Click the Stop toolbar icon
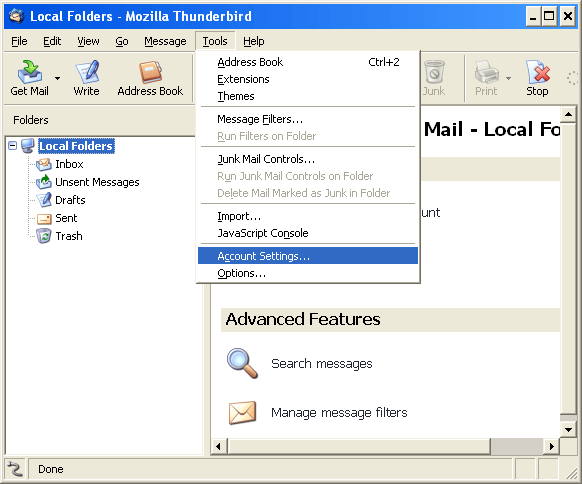The image size is (582, 484). click(x=537, y=71)
